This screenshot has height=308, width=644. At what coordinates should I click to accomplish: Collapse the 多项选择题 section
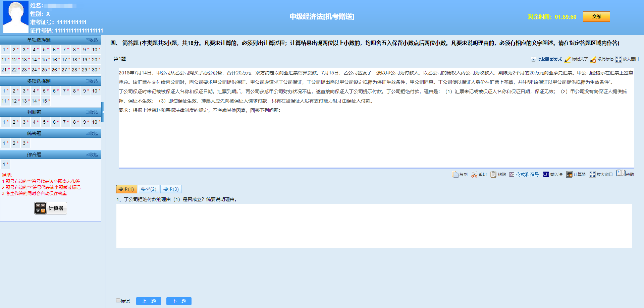pos(92,81)
